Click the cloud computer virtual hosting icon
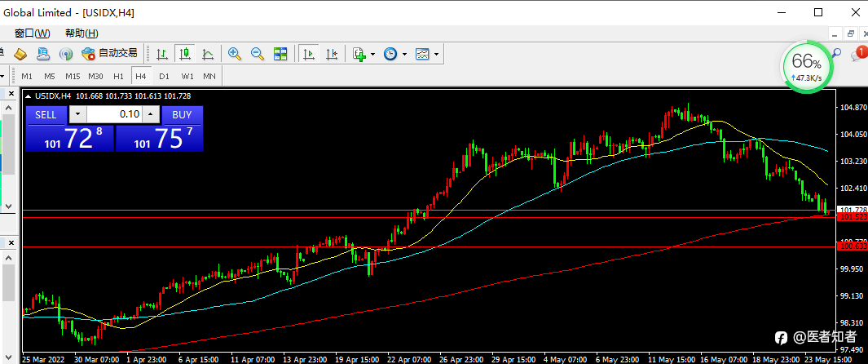Viewport: 868px width, 364px height. click(x=42, y=54)
